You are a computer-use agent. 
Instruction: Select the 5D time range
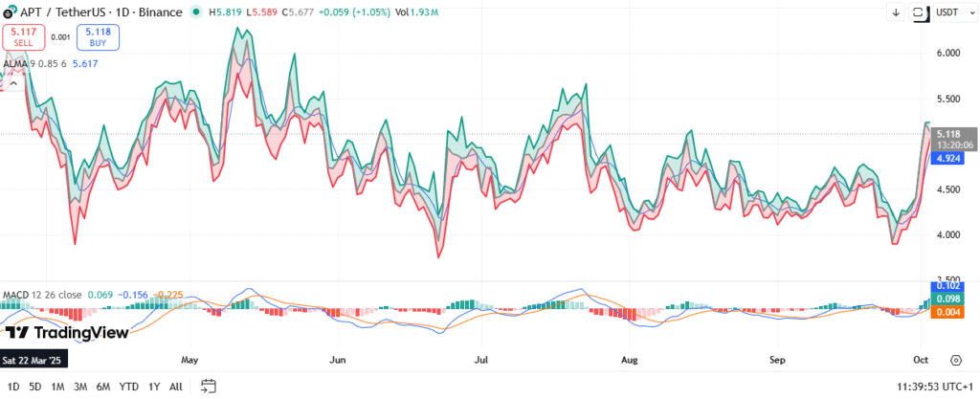pyautogui.click(x=35, y=386)
